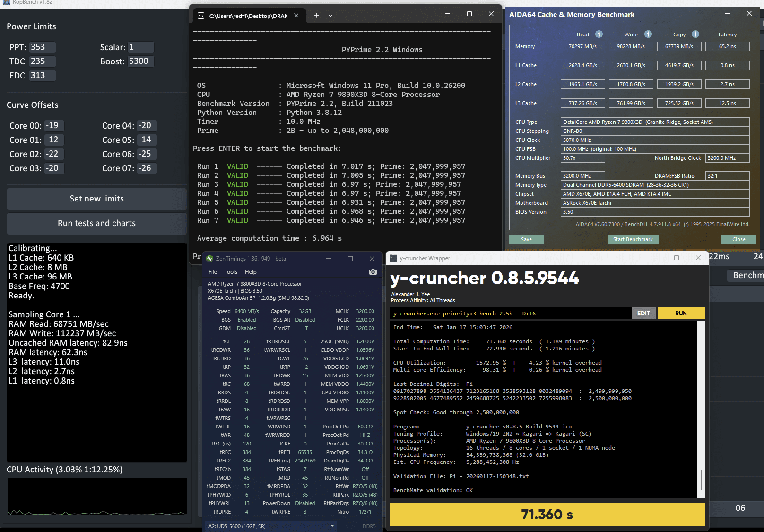Click the Close button in AIDA64 window

coord(739,240)
